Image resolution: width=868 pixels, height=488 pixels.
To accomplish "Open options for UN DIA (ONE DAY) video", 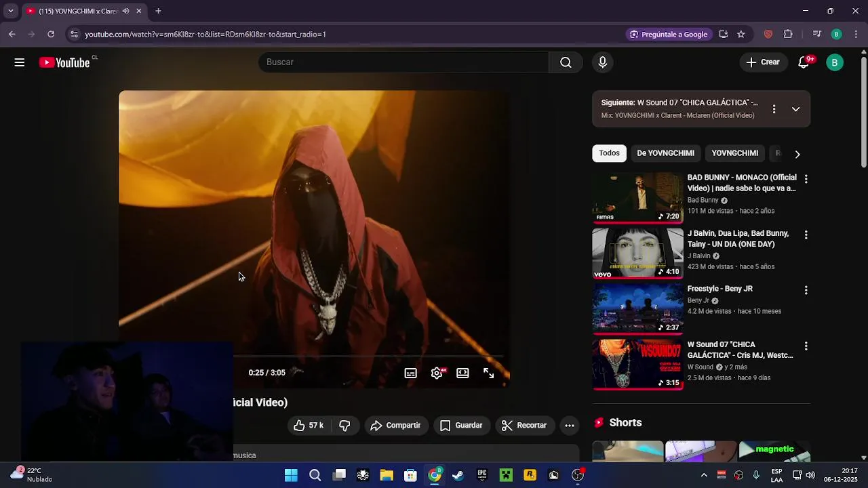I will click(806, 235).
